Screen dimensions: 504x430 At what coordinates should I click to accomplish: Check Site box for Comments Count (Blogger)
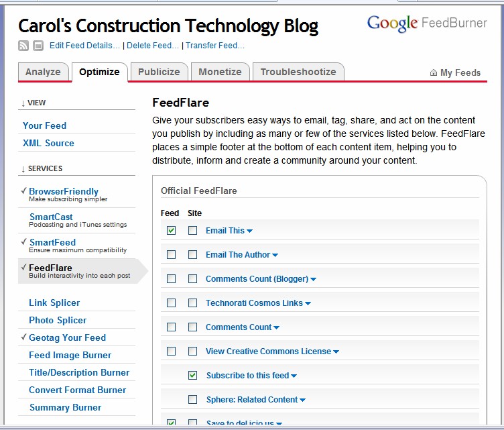(x=192, y=278)
